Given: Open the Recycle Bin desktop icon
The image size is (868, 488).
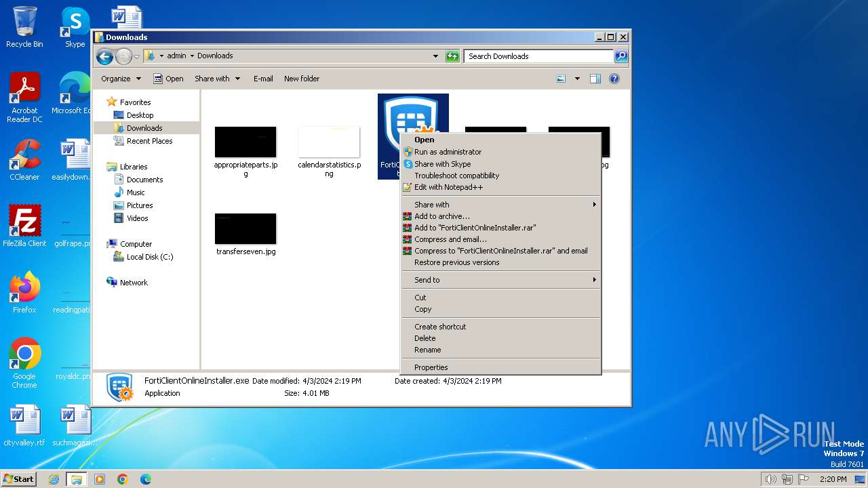Looking at the screenshot, I should click(24, 27).
